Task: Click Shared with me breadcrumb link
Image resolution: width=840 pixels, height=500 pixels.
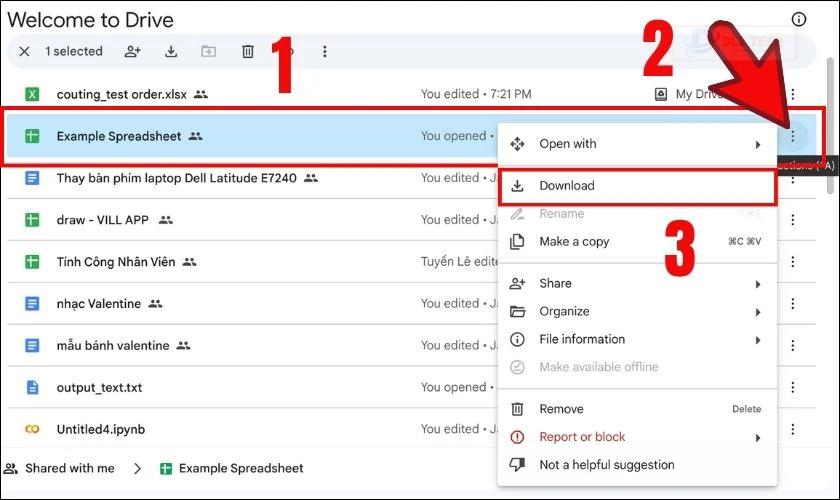Action: (x=70, y=468)
